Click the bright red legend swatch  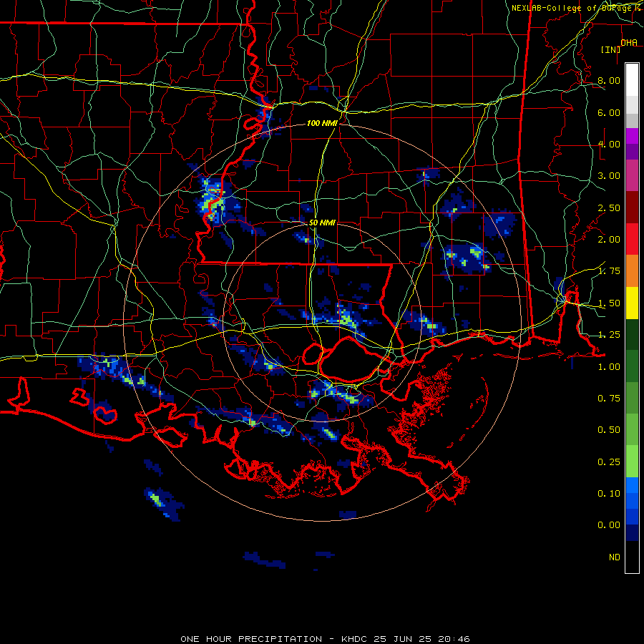pos(632,239)
